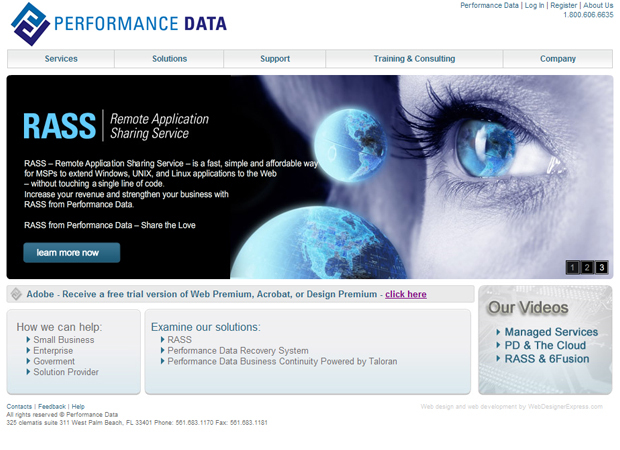Click the West Palm Beach address line
This screenshot has height=450, width=620.
(137, 422)
